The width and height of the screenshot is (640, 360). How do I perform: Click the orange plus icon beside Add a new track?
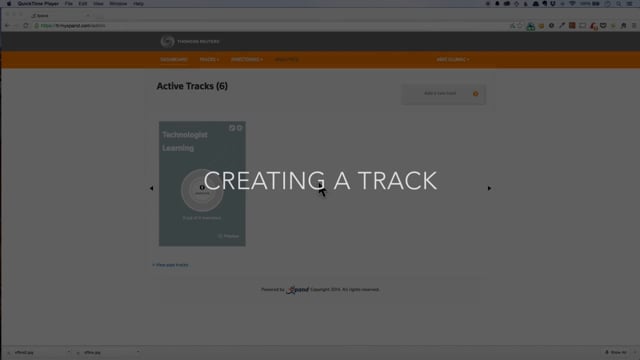point(476,94)
